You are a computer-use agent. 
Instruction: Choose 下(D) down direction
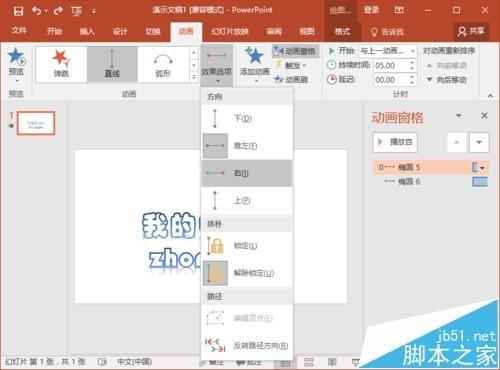(x=247, y=118)
